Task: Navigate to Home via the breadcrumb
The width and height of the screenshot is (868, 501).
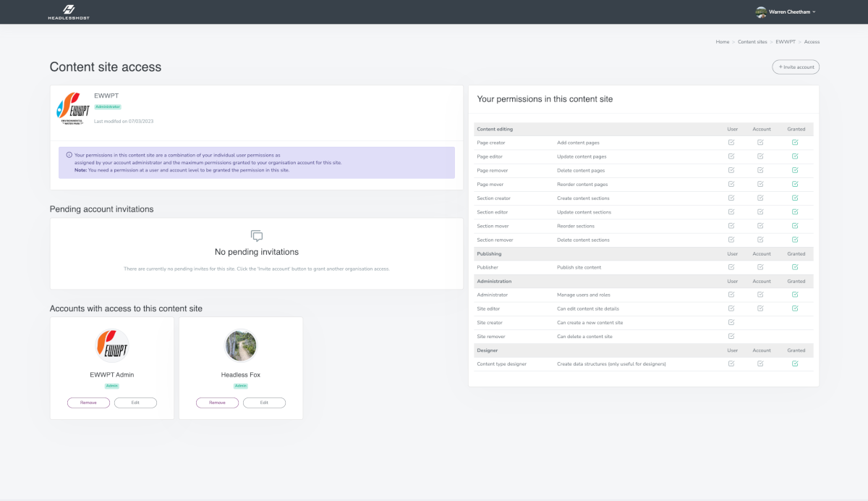Action: tap(722, 41)
